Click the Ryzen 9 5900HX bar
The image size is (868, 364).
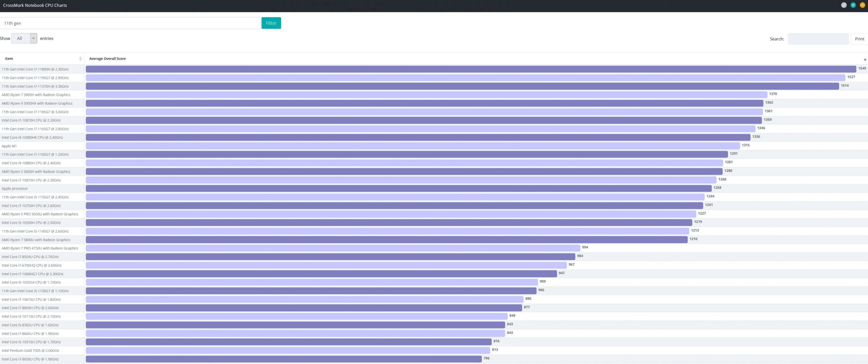point(424,103)
